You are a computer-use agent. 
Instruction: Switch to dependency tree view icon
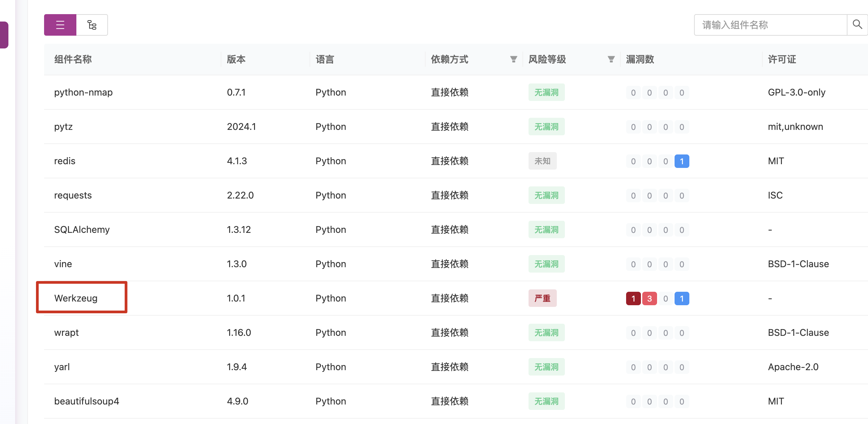92,25
